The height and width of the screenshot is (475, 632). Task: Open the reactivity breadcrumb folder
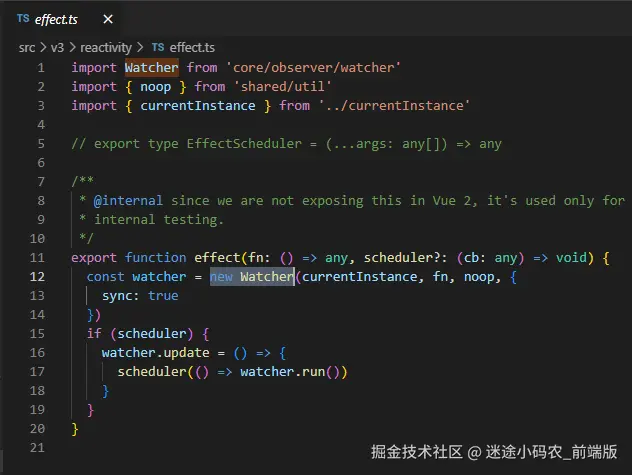pos(106,48)
